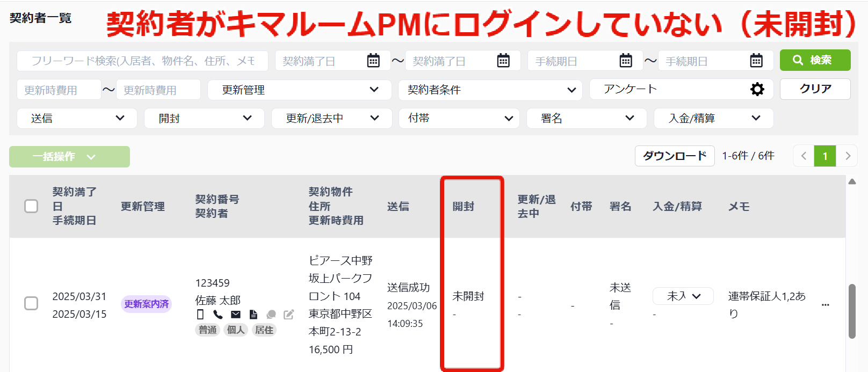The image size is (868, 372).
Task: Click the scroll-up arrow above the table scrollbar
Action: [x=852, y=182]
